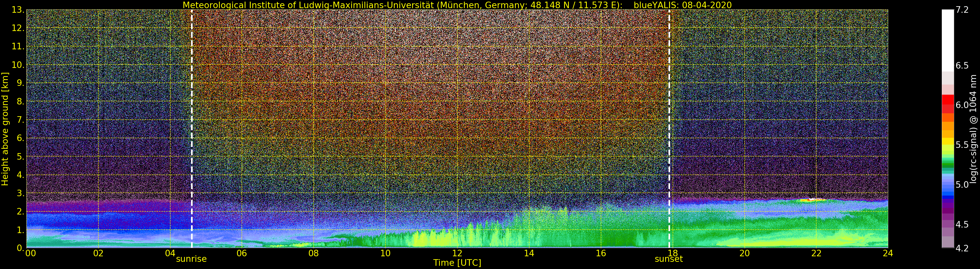Viewport: 980px width, 269px height.
Task: Click height-axis tick label '4.'
Action: (21, 175)
